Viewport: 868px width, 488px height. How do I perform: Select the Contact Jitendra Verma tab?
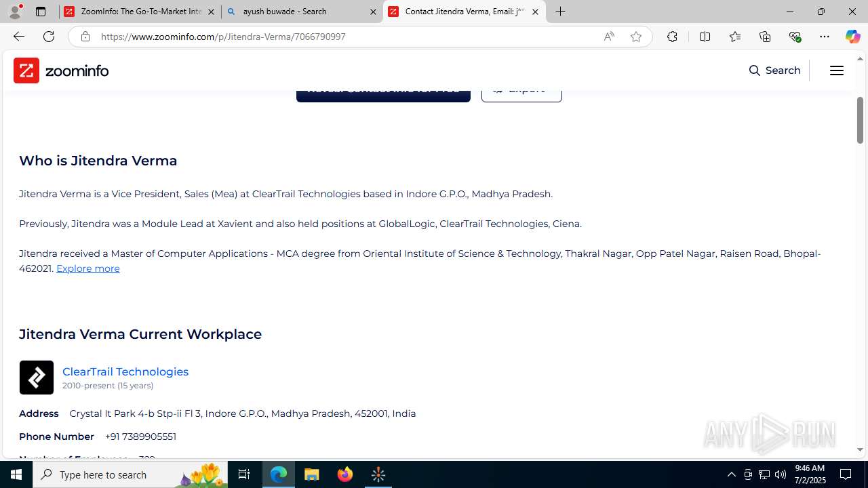[x=464, y=12]
